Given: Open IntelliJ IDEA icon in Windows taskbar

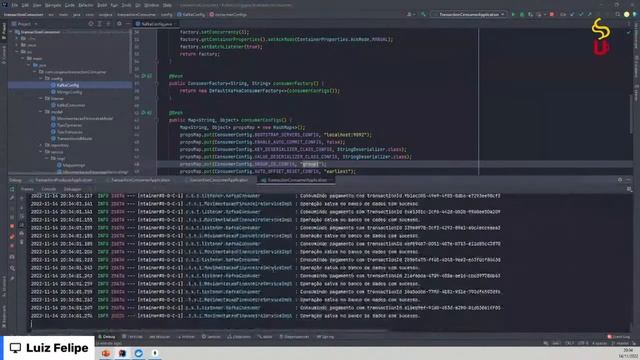Looking at the screenshot, I should pyautogui.click(x=122, y=353).
